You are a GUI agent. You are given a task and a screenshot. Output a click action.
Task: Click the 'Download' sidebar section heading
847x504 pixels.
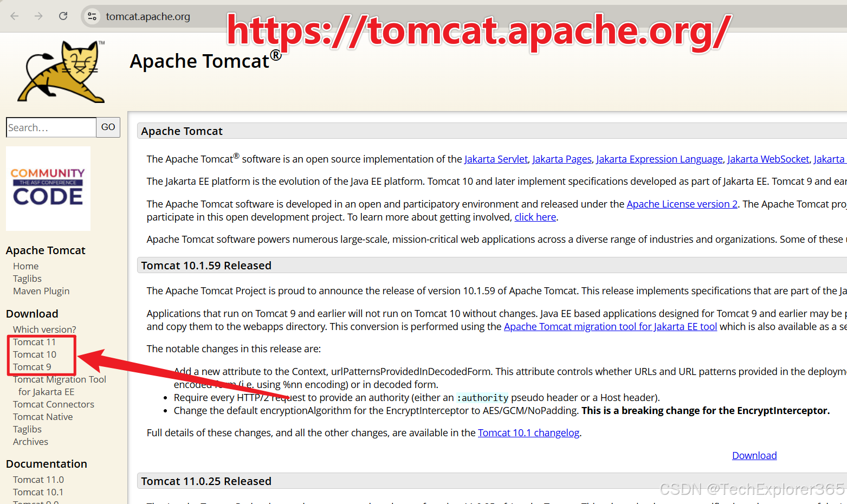32,314
